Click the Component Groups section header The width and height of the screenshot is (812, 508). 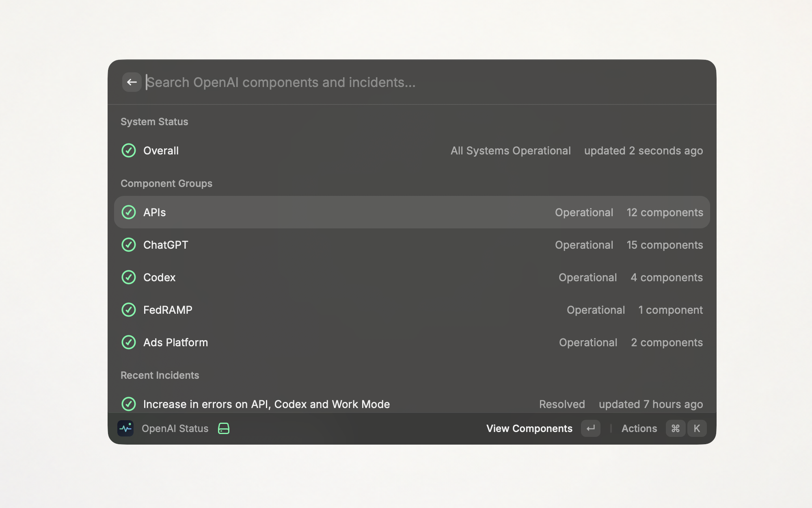pos(166,183)
